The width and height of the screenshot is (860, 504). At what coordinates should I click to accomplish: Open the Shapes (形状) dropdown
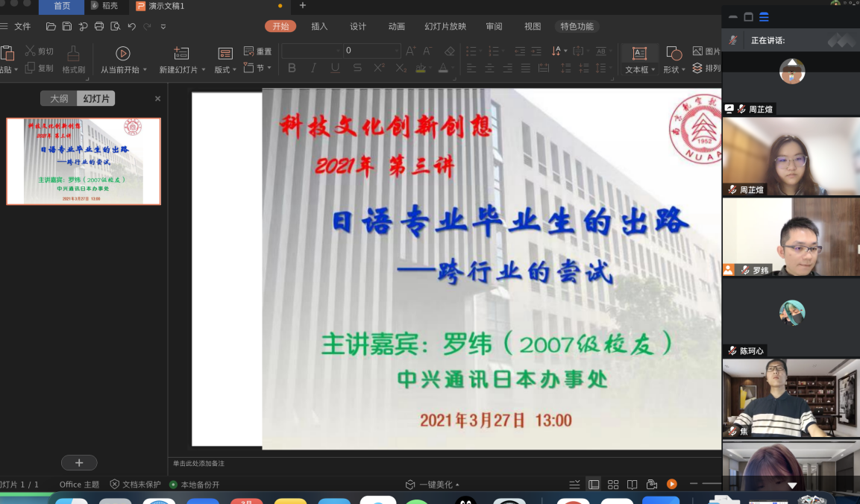tap(685, 70)
